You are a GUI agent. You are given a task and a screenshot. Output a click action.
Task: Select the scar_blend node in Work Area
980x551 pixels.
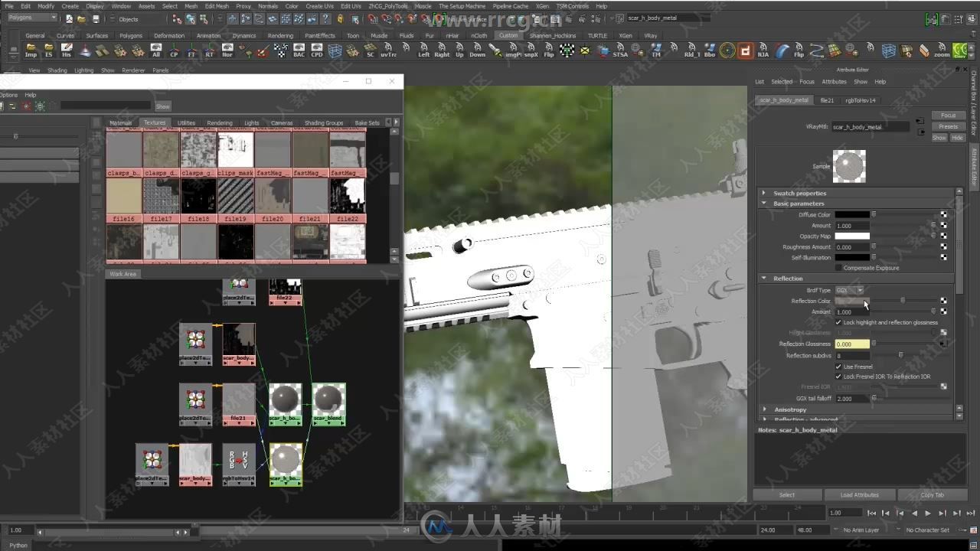pos(328,404)
